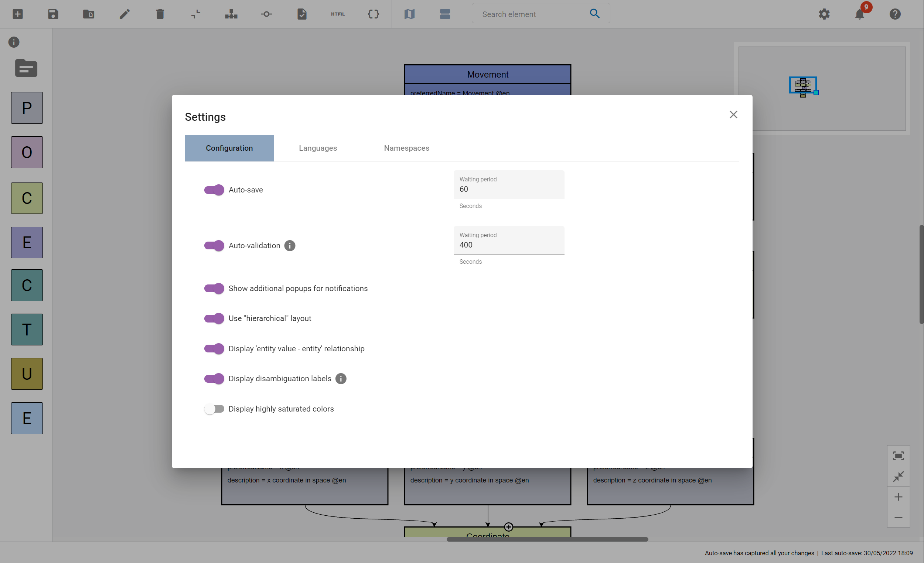Image resolution: width=924 pixels, height=563 pixels.
Task: Select the hierarchy/tree layout icon
Action: click(231, 13)
